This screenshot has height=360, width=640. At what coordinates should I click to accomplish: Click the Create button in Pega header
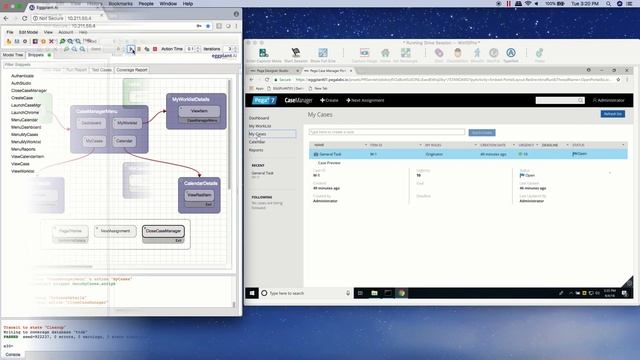[329, 100]
